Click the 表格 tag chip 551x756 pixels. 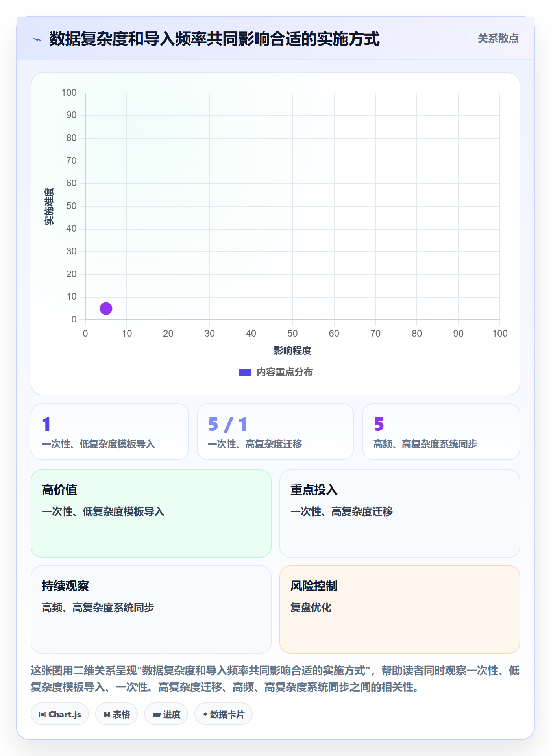116,714
